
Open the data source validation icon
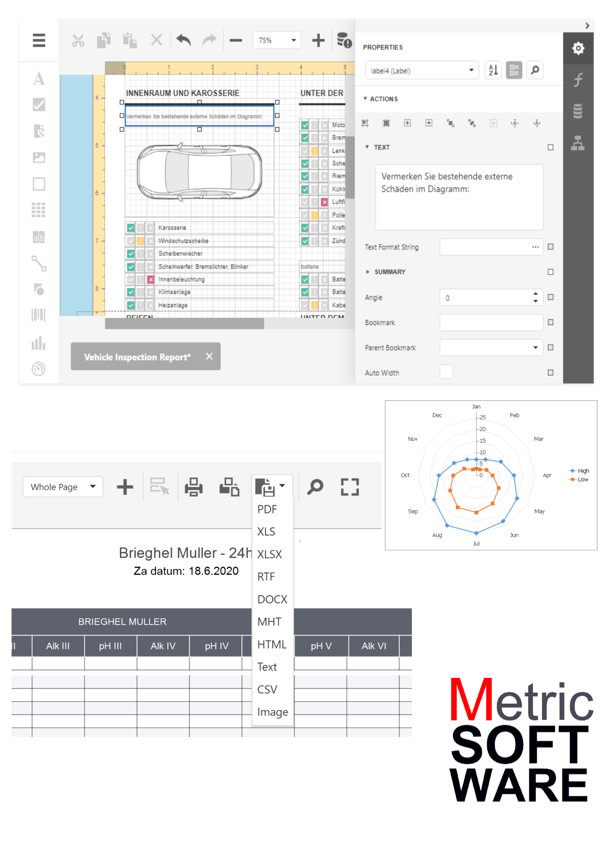coord(344,40)
